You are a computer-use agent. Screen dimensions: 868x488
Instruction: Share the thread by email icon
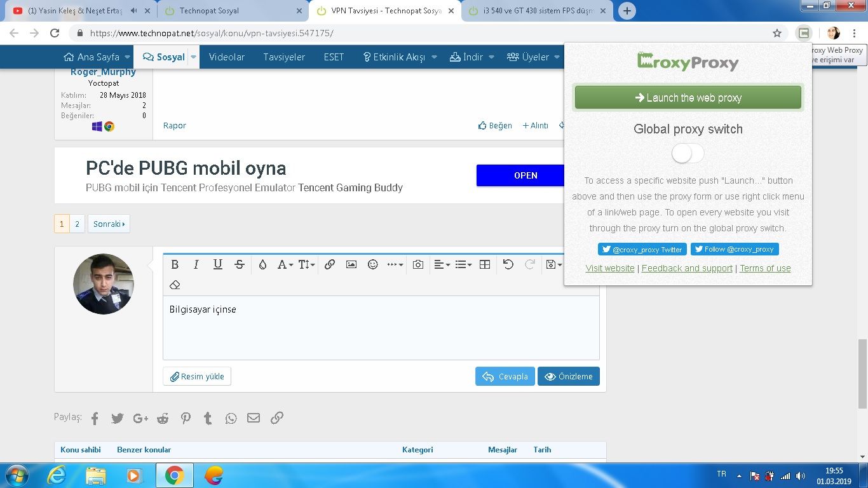point(254,418)
